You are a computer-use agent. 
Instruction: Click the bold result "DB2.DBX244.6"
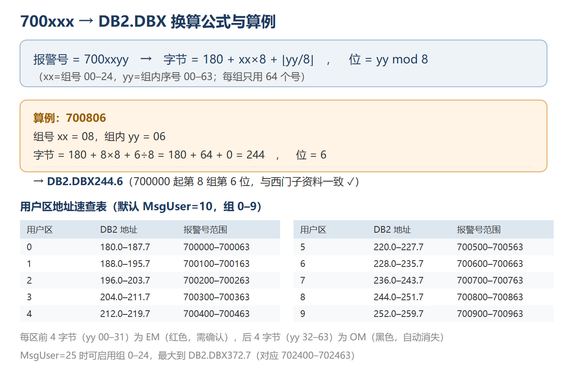(x=85, y=181)
